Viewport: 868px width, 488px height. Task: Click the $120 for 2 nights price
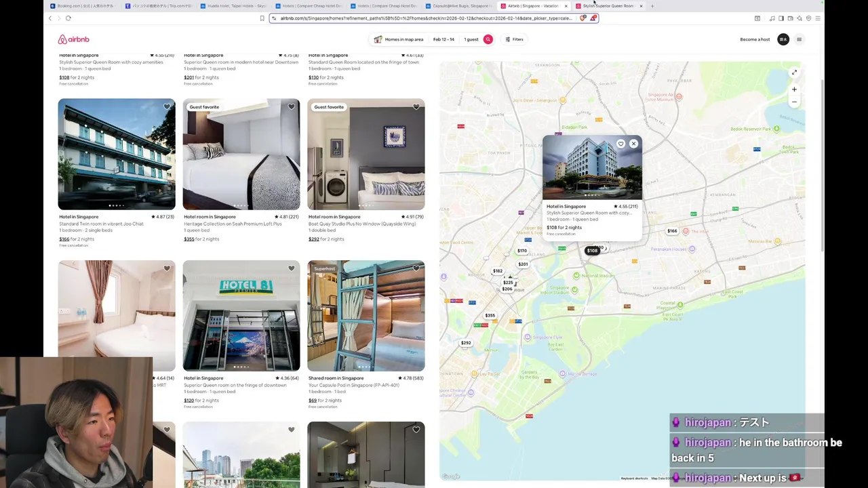(201, 401)
